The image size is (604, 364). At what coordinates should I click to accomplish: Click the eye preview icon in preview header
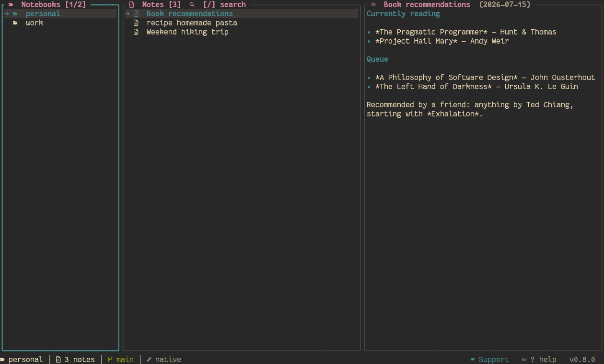[373, 5]
